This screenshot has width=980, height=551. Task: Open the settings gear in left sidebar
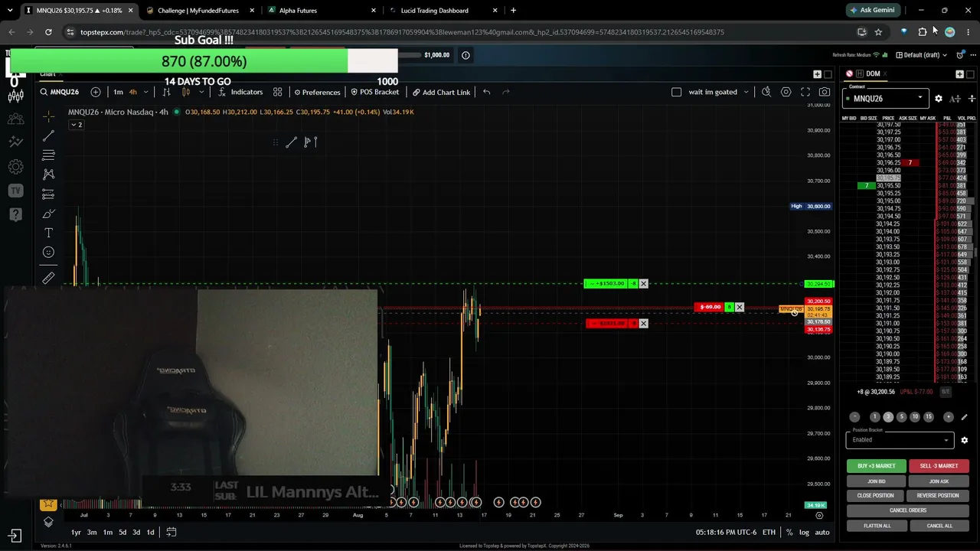(x=15, y=166)
